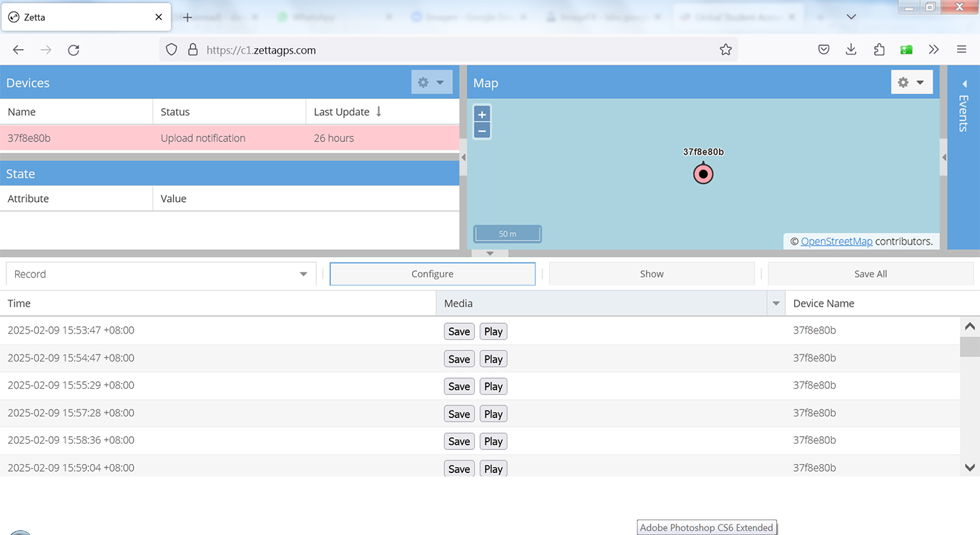Play the 15:53:47 media recording
This screenshot has width=980, height=535.
pyautogui.click(x=493, y=332)
